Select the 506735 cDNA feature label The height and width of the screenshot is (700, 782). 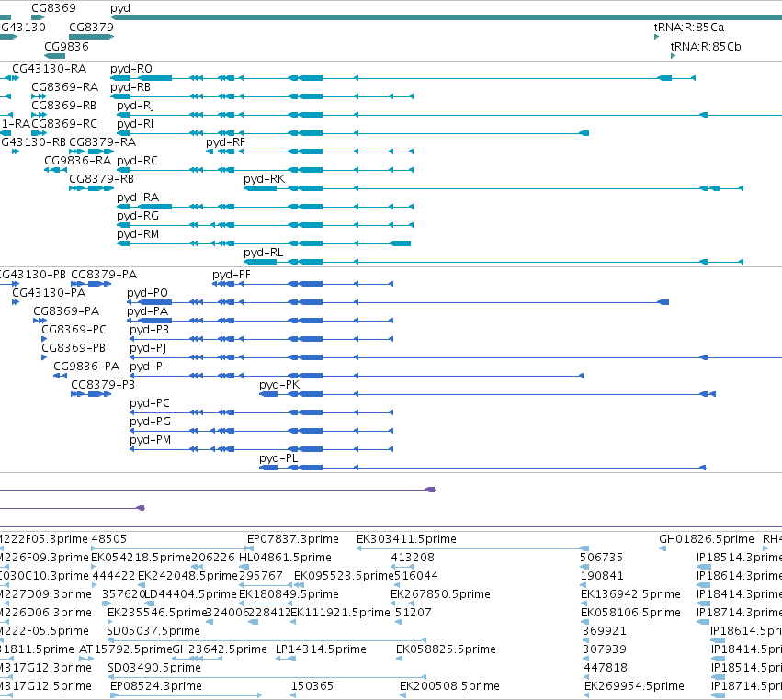tap(601, 558)
